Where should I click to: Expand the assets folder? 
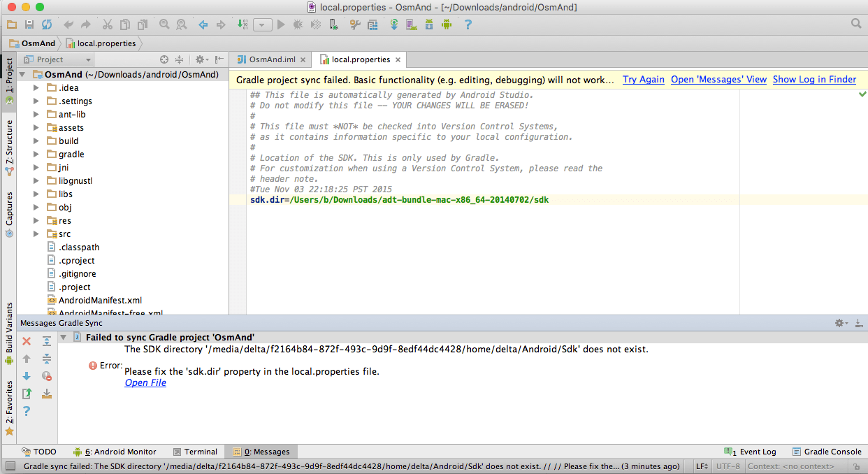36,128
